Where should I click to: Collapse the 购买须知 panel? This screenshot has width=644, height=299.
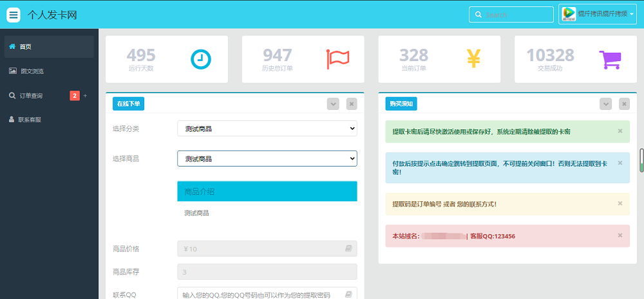pyautogui.click(x=605, y=104)
